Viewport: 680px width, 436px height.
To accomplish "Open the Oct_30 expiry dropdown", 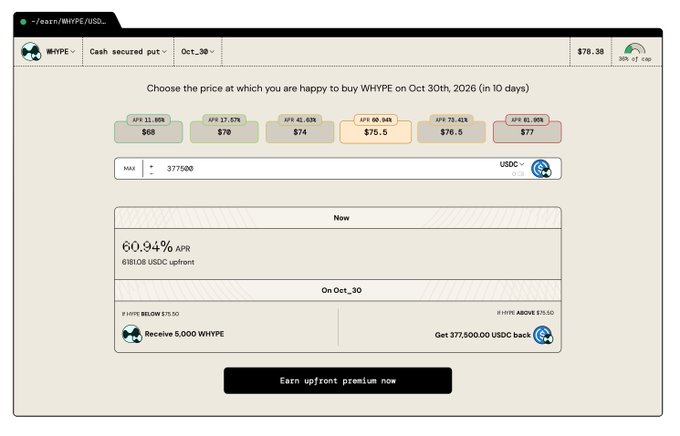I will tap(198, 52).
